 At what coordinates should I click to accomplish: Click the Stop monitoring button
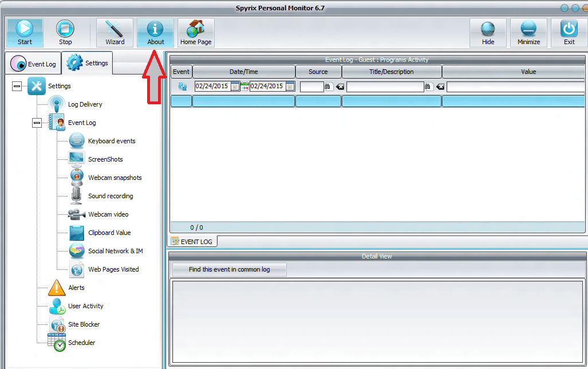pos(65,33)
